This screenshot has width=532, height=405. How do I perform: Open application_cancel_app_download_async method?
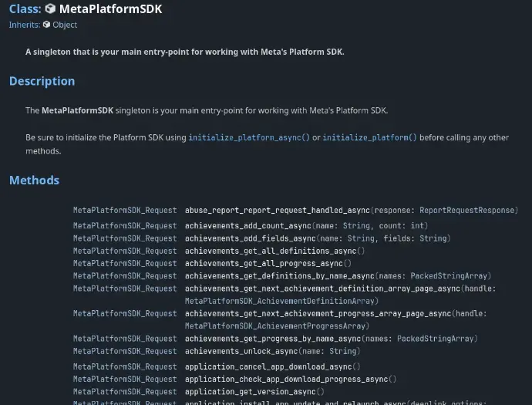coord(268,367)
